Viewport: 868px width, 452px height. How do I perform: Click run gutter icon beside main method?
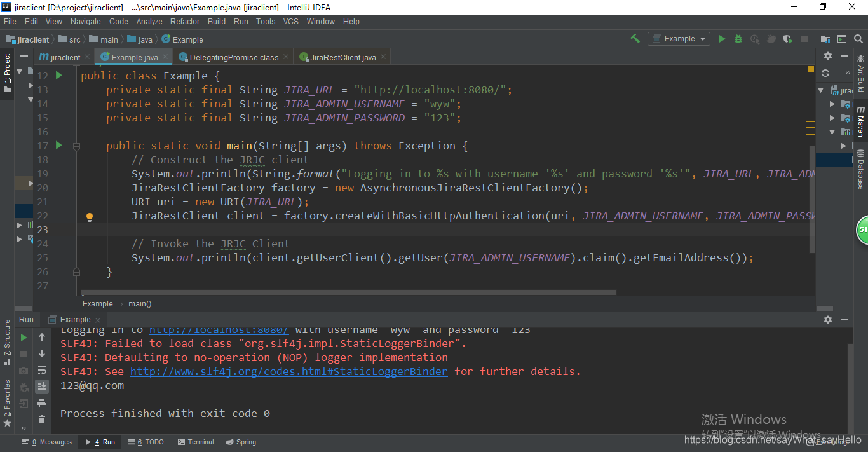click(59, 146)
